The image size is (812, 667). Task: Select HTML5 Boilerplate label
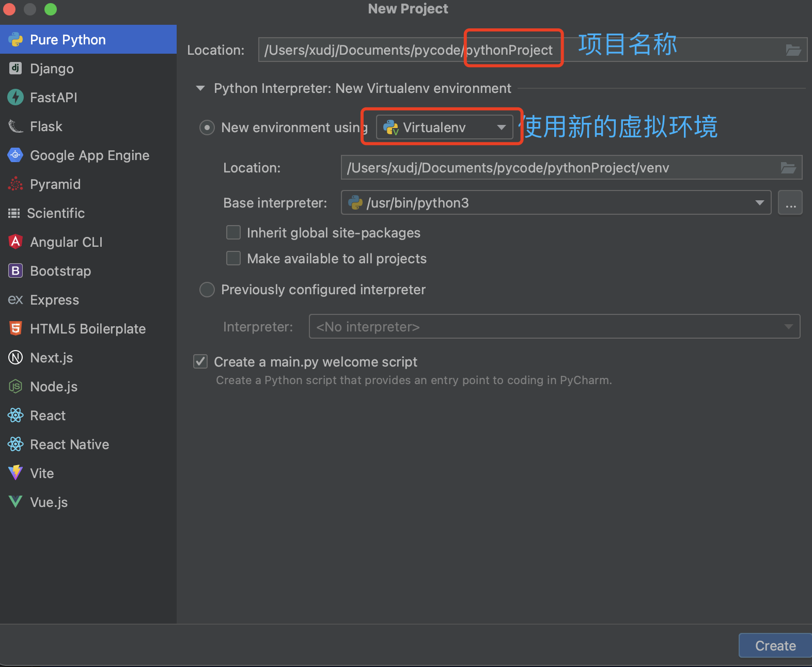88,329
